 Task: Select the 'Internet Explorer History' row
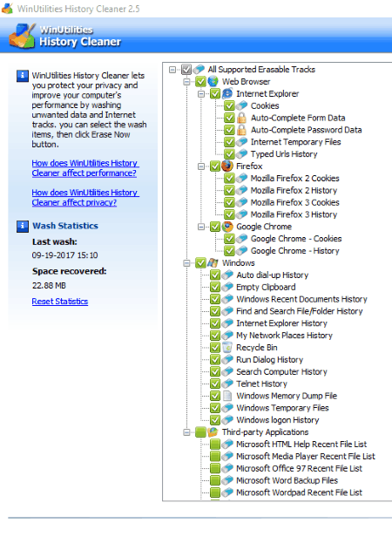point(281,323)
